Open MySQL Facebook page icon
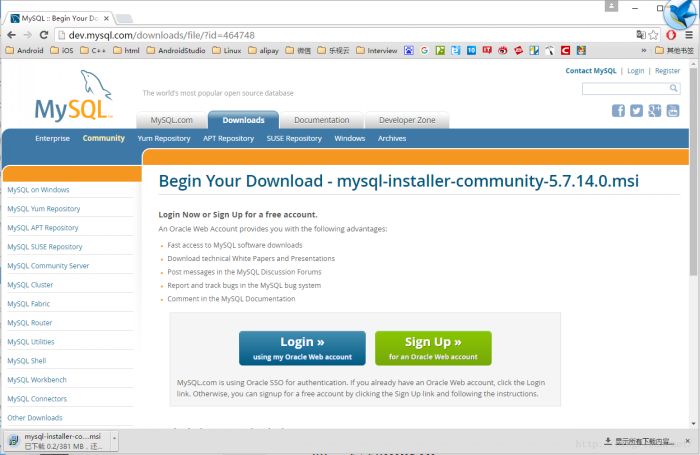The width and height of the screenshot is (700, 455). coord(619,110)
